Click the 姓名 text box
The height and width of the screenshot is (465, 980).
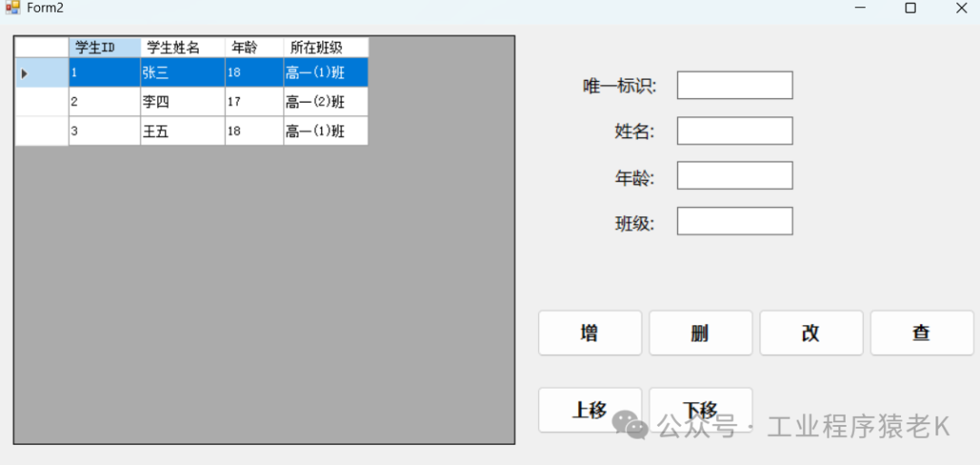click(x=734, y=131)
